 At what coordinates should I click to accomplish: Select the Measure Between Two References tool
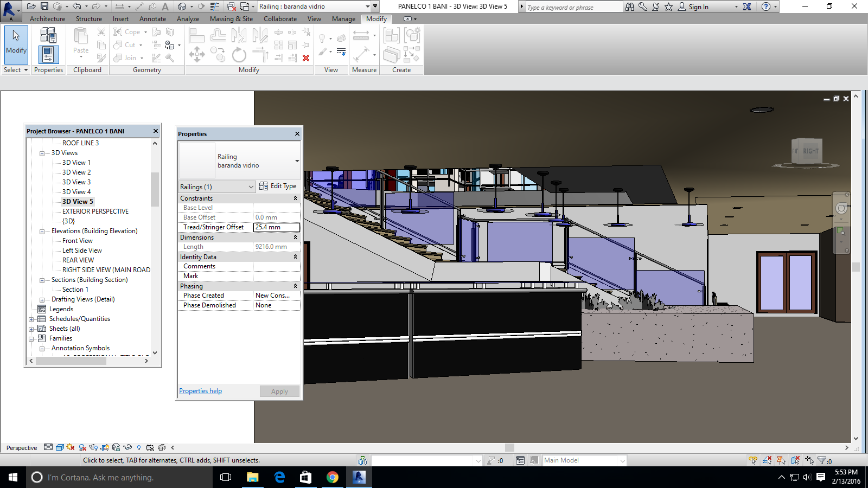tap(361, 36)
